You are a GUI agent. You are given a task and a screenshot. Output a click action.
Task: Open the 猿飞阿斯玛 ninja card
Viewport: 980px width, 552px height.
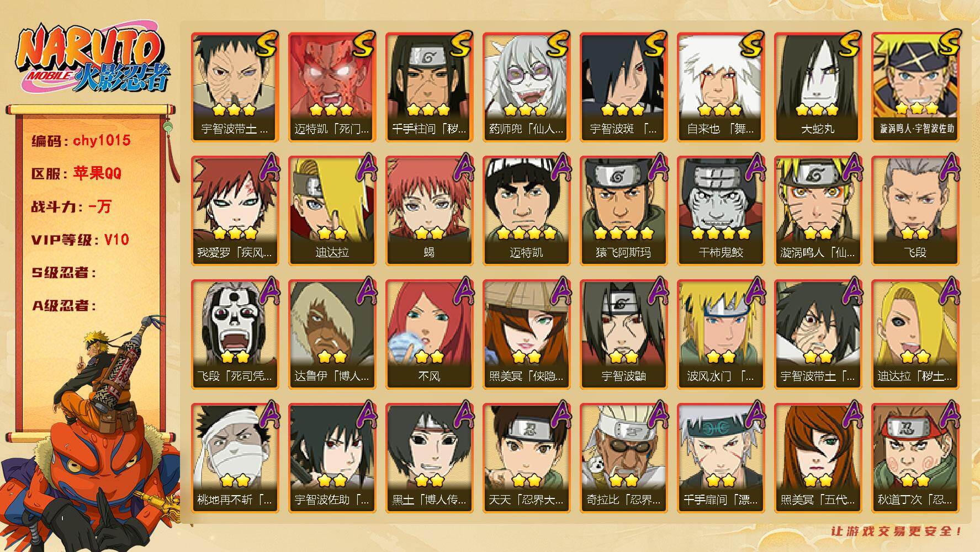click(x=623, y=210)
